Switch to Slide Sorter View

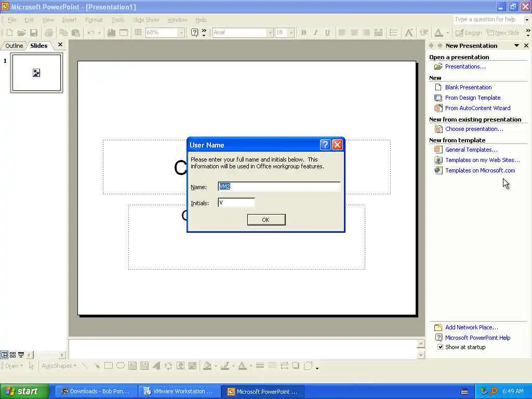pyautogui.click(x=12, y=355)
